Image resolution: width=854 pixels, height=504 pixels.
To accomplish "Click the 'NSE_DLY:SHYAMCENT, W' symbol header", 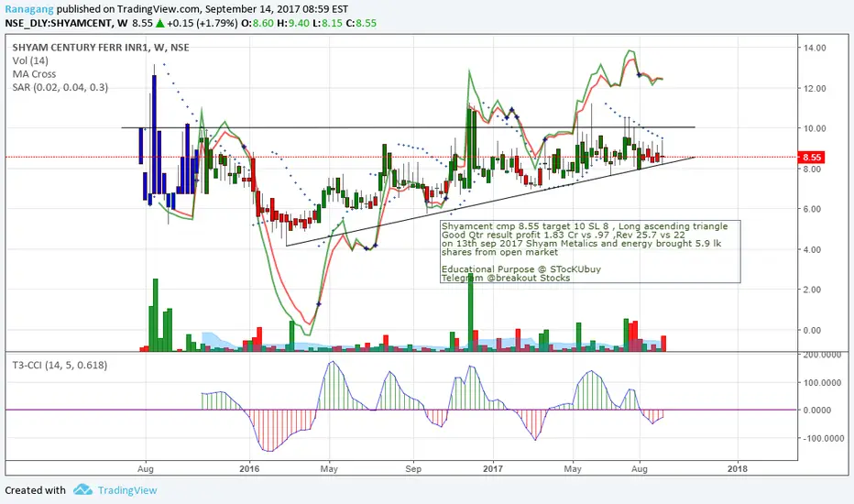I will (x=66, y=24).
